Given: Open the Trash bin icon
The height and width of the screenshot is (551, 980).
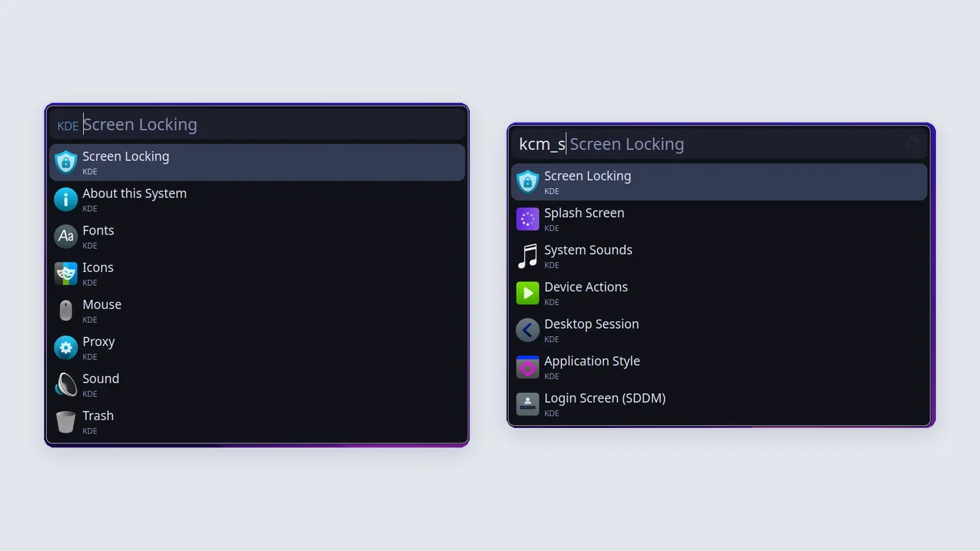Looking at the screenshot, I should point(66,421).
